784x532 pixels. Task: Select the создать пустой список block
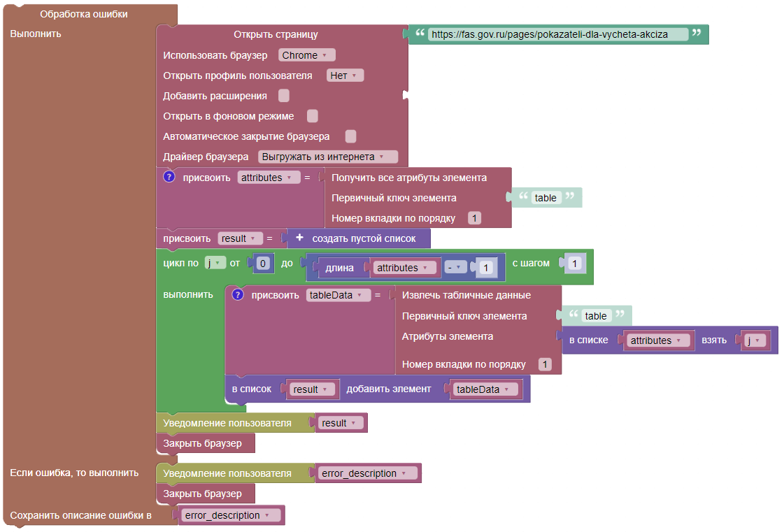coord(359,238)
